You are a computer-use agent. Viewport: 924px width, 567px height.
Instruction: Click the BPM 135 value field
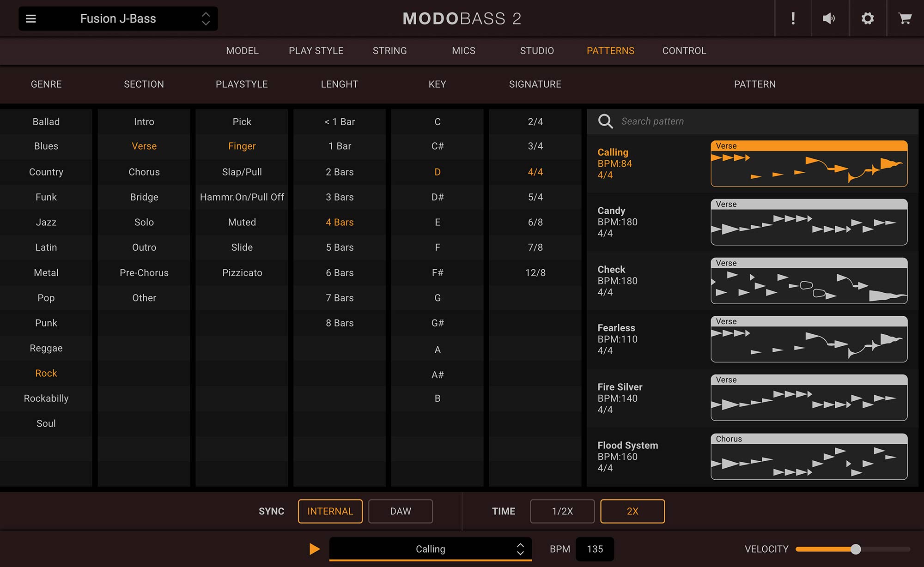[x=595, y=549]
